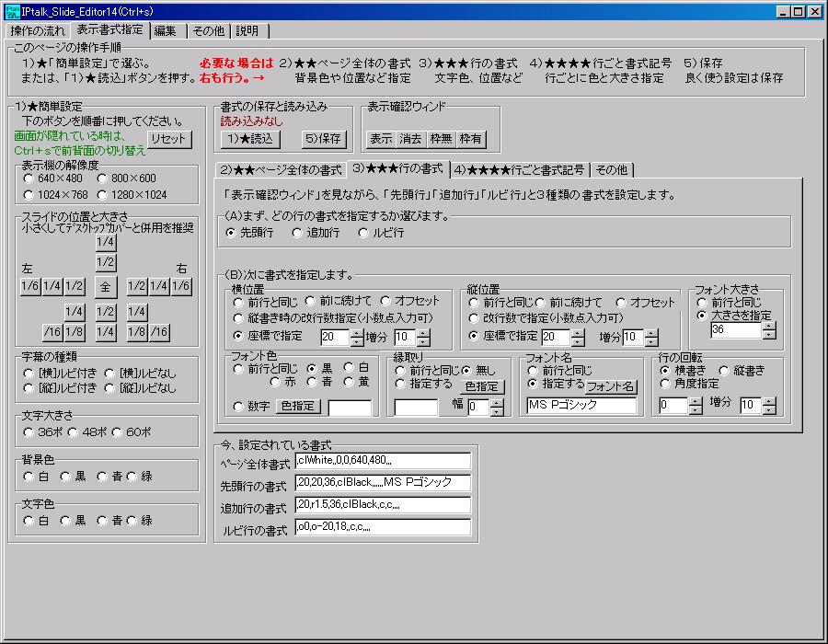Open the 4)★★★★行ごと書式記号 tab

pos(520,170)
